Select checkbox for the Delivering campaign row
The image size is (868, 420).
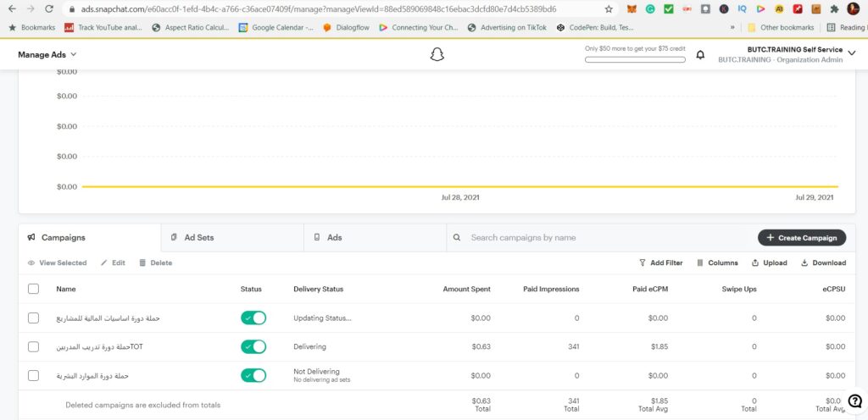pyautogui.click(x=33, y=346)
